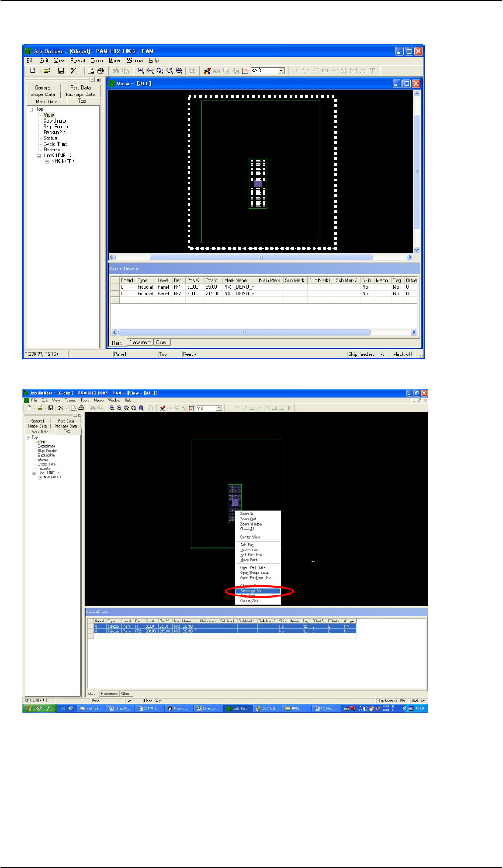Open File menu in upper Job Builder window

click(x=30, y=61)
